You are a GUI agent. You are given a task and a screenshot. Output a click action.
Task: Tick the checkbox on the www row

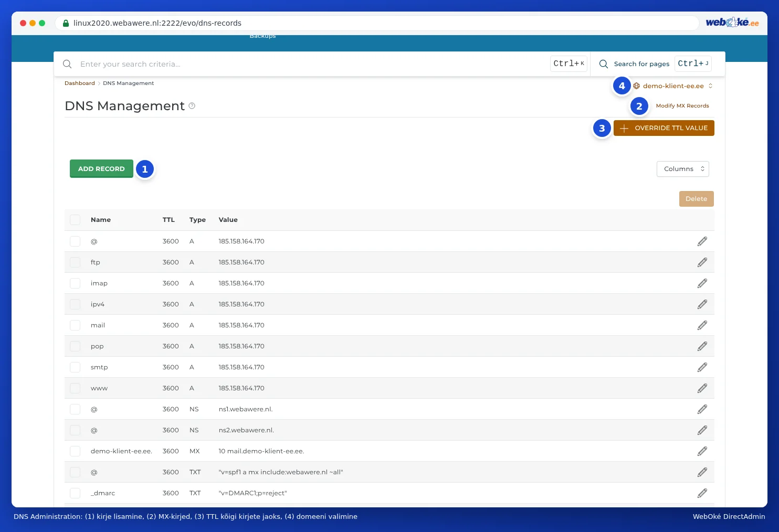coord(75,388)
